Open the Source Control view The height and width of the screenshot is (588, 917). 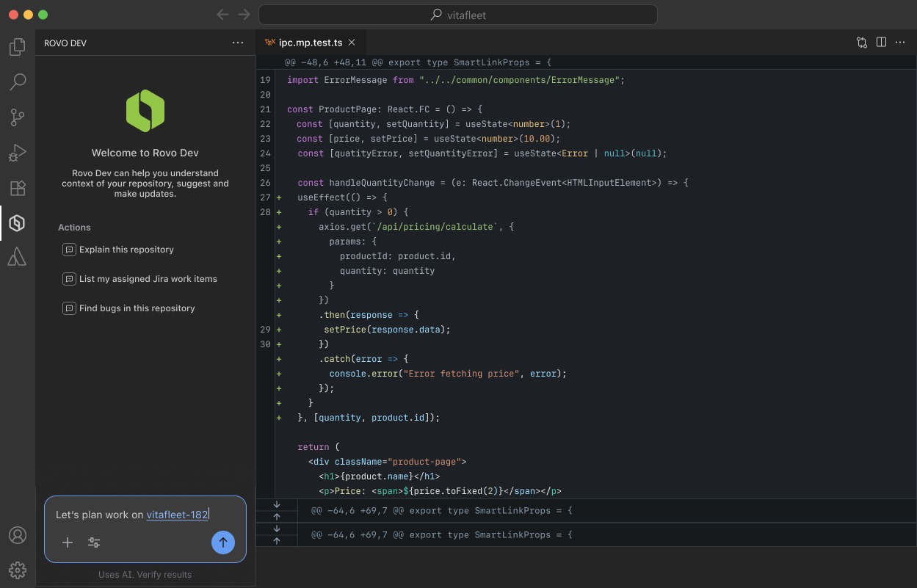tap(18, 117)
